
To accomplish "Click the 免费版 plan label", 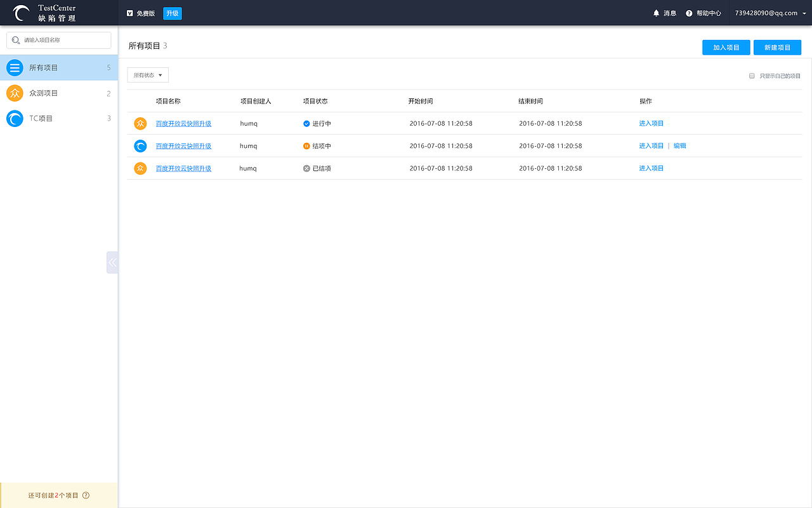I will pyautogui.click(x=145, y=13).
